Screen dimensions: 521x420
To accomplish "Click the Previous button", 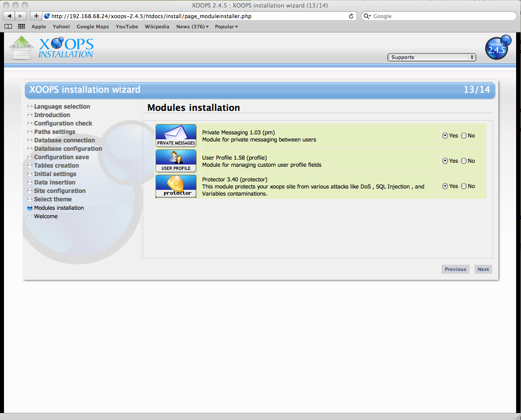I will coord(455,269).
